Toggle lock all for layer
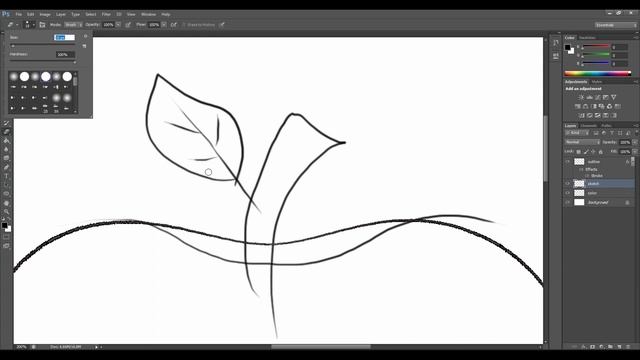The height and width of the screenshot is (360, 640). tap(600, 152)
